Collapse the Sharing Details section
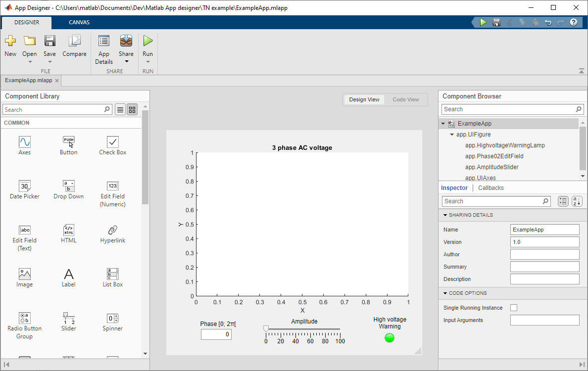The image size is (588, 371). click(x=445, y=215)
